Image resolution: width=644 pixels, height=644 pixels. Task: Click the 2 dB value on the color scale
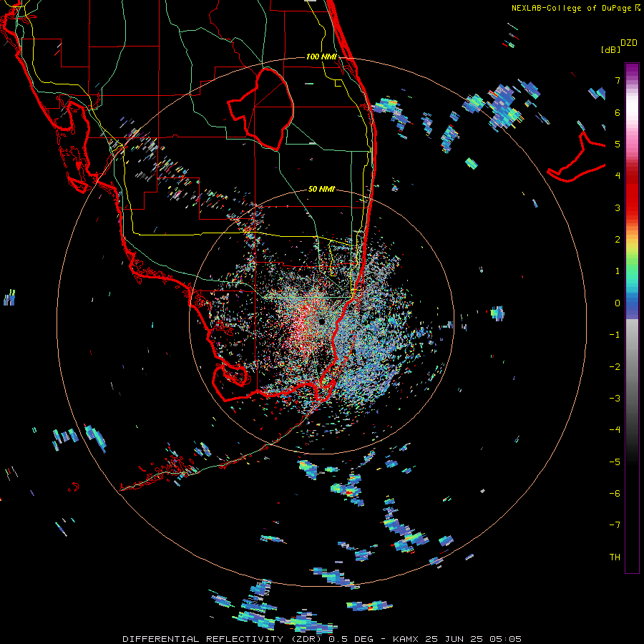coord(618,240)
